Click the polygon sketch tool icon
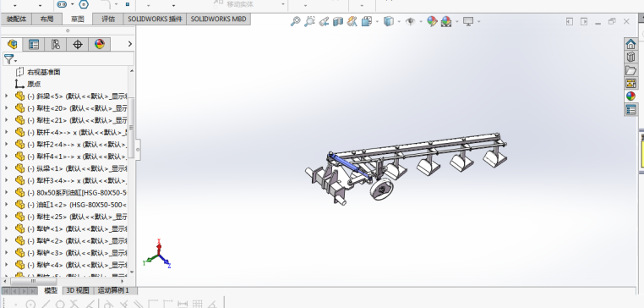The height and width of the screenshot is (308, 644). tap(84, 4)
